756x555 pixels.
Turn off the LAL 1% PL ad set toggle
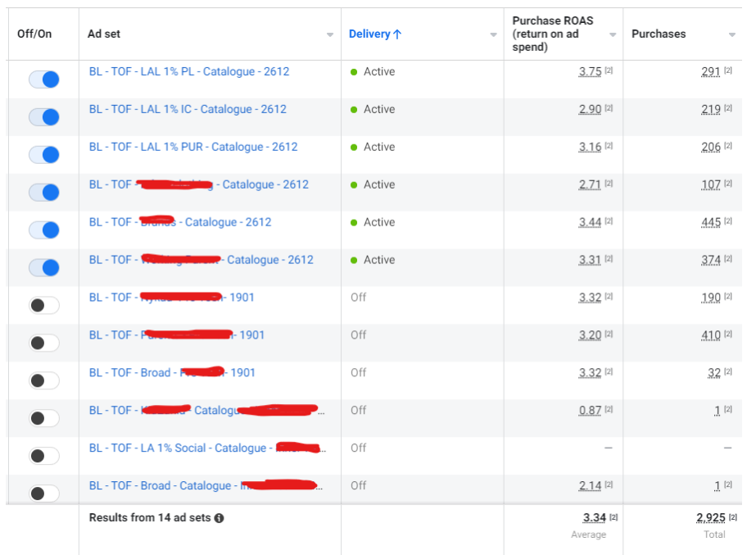[44, 80]
